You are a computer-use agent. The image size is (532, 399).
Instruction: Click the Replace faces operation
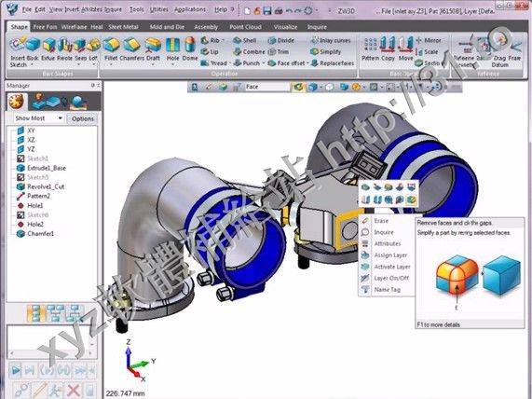tap(333, 62)
